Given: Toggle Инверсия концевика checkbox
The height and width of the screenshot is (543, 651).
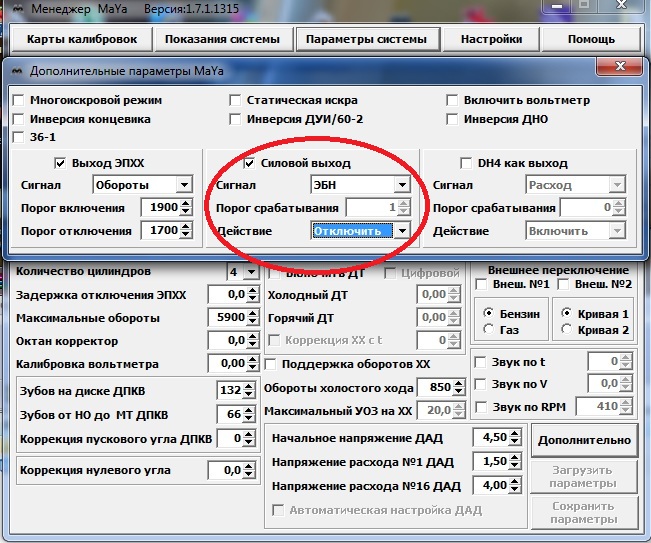Looking at the screenshot, I should 19,120.
